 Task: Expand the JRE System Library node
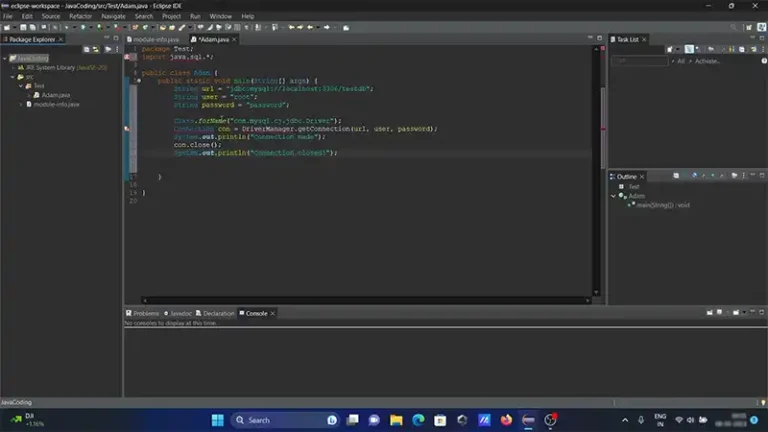point(13,68)
